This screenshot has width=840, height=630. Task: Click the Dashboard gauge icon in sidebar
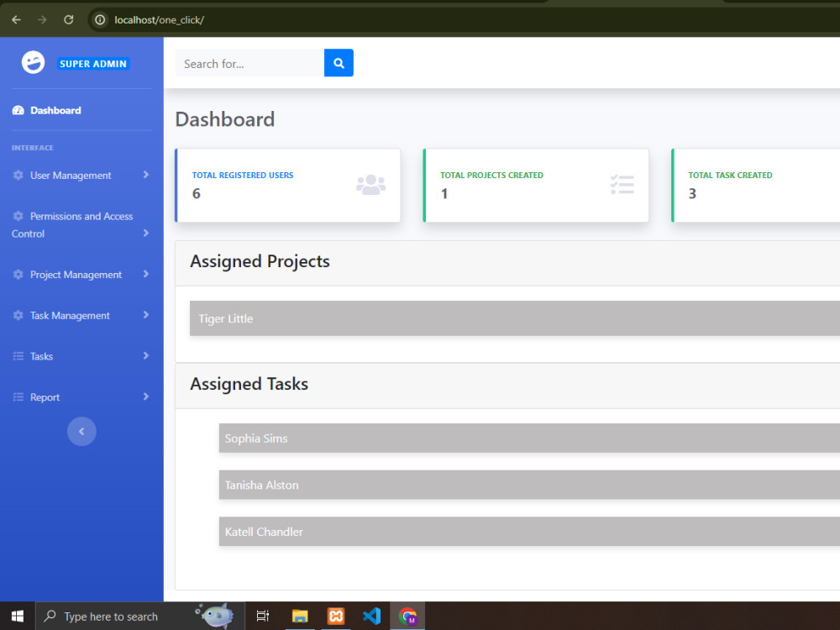18,110
